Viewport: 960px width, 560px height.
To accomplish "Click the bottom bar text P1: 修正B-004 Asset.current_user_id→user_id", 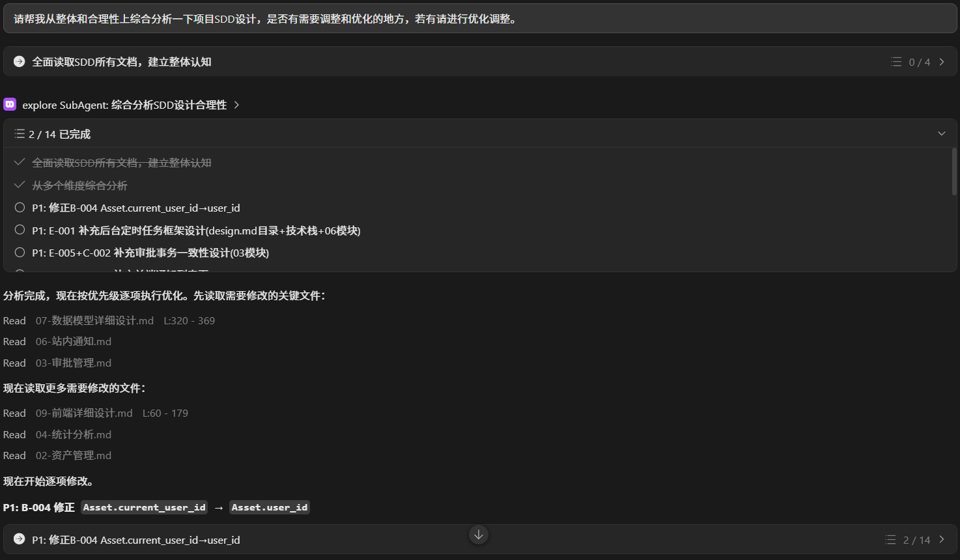I will tap(136, 540).
